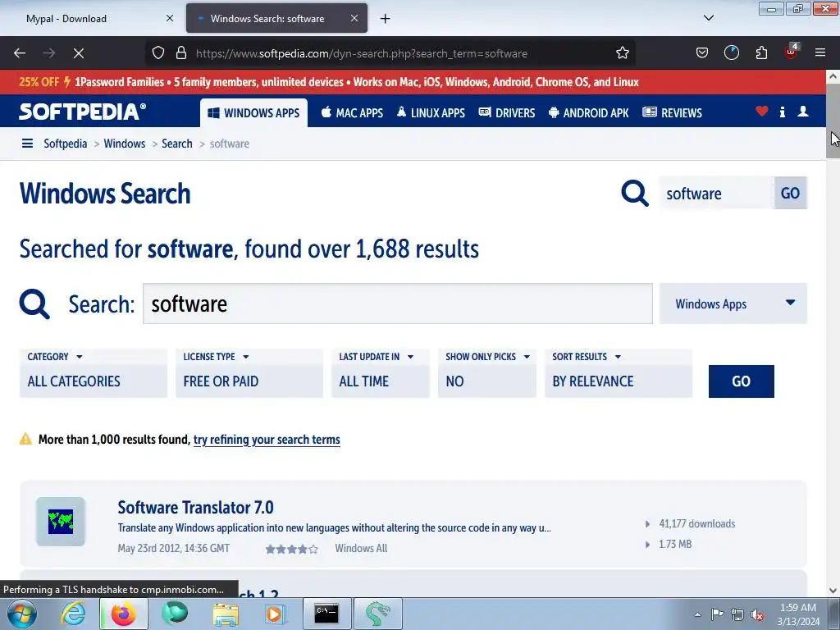Image resolution: width=840 pixels, height=630 pixels.
Task: Go to Windows in the breadcrumb
Action: [x=125, y=144]
